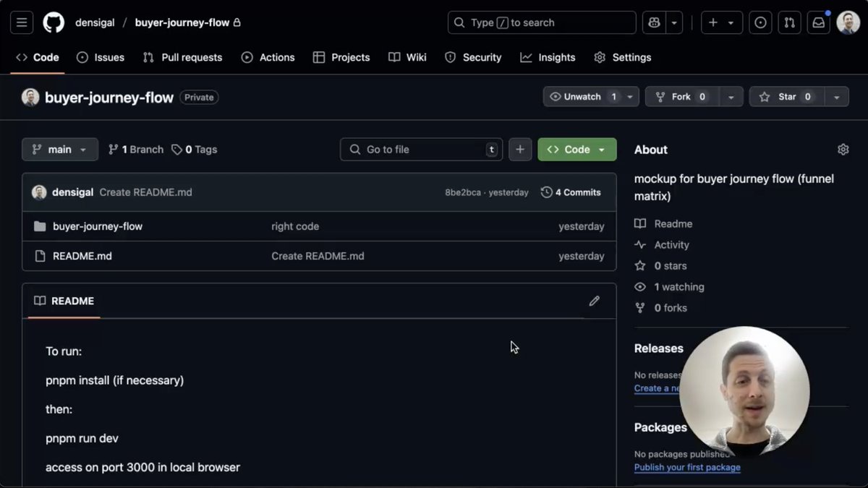Screen dimensions: 868x488
Task: View the 1 Branch link
Action: [136, 150]
